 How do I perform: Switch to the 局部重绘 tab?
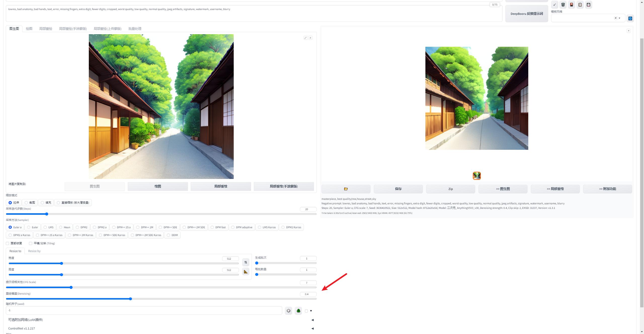(x=46, y=29)
